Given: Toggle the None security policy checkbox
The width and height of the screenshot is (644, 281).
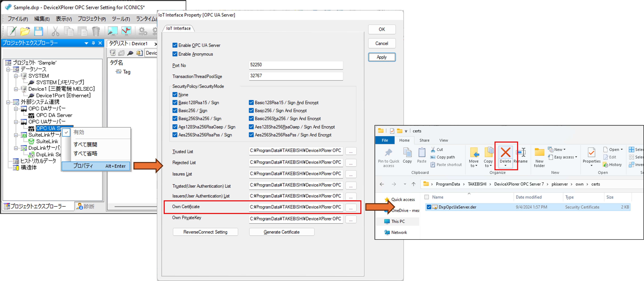Looking at the screenshot, I should coord(175,95).
